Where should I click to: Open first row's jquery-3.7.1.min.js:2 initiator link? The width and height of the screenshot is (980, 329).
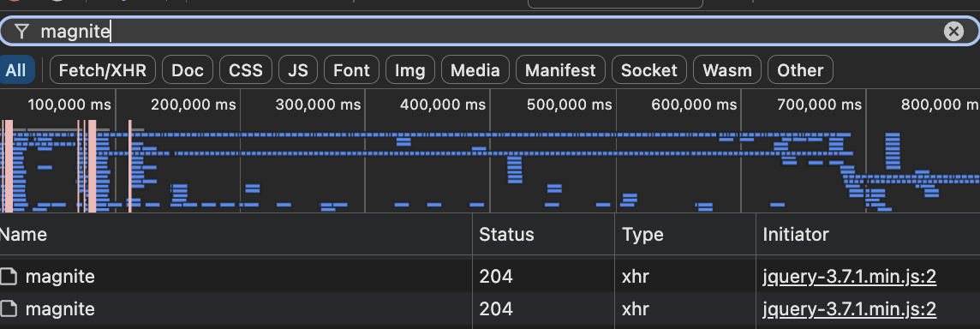(x=850, y=276)
